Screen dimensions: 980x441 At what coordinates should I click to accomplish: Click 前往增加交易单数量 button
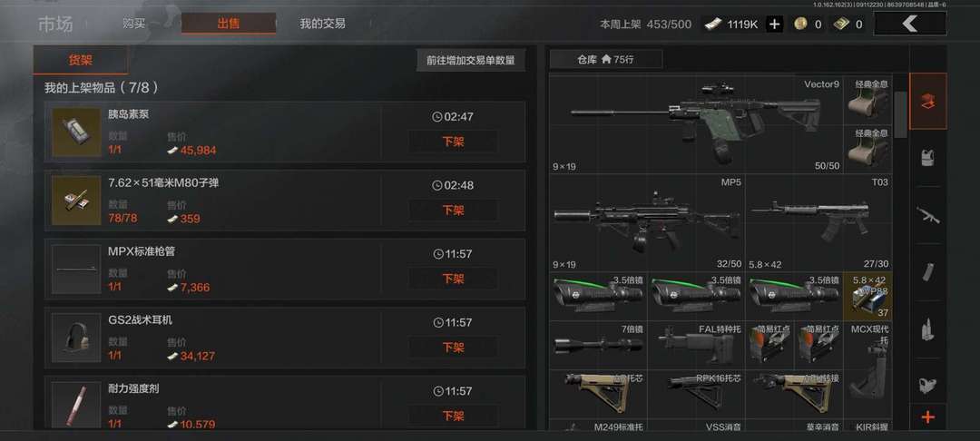471,61
